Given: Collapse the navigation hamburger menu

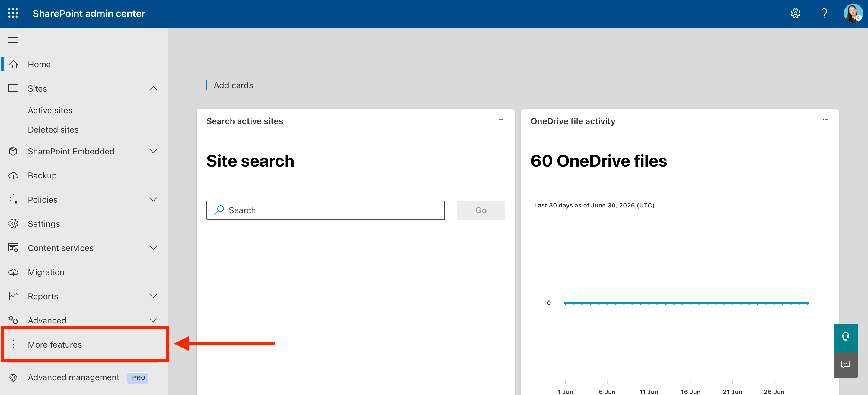Looking at the screenshot, I should [13, 40].
